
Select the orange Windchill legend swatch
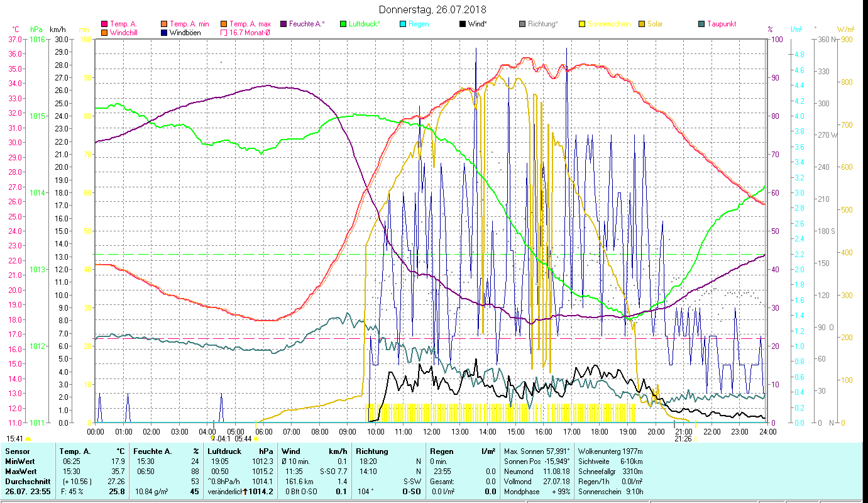point(104,33)
